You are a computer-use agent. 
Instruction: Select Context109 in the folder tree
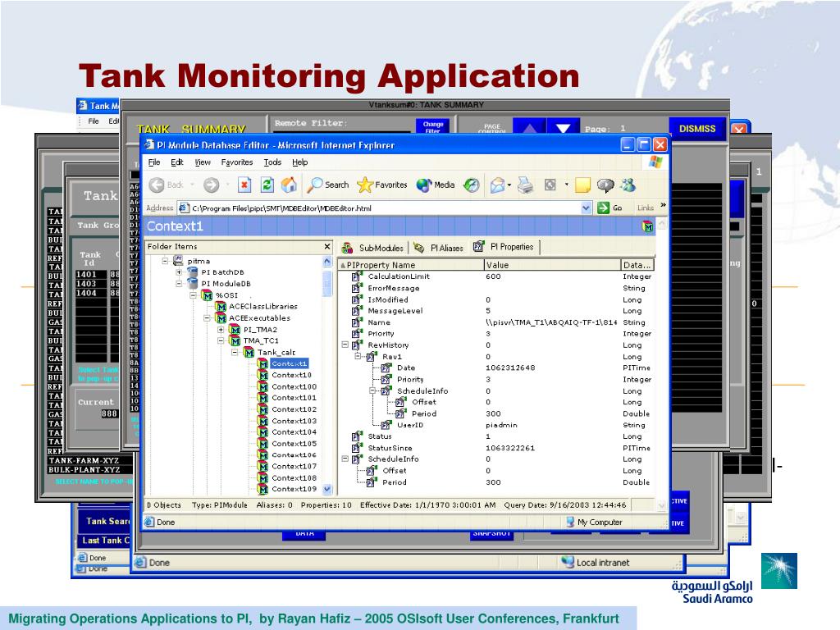294,489
